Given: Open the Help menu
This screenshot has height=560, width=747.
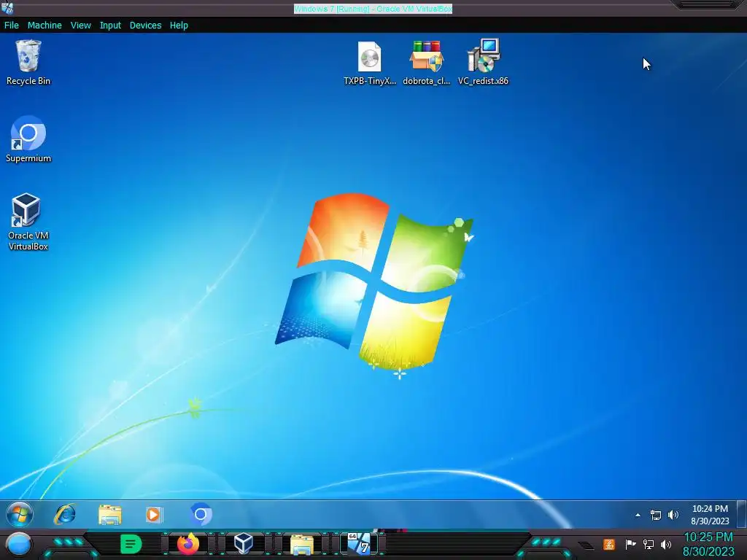Looking at the screenshot, I should (179, 26).
